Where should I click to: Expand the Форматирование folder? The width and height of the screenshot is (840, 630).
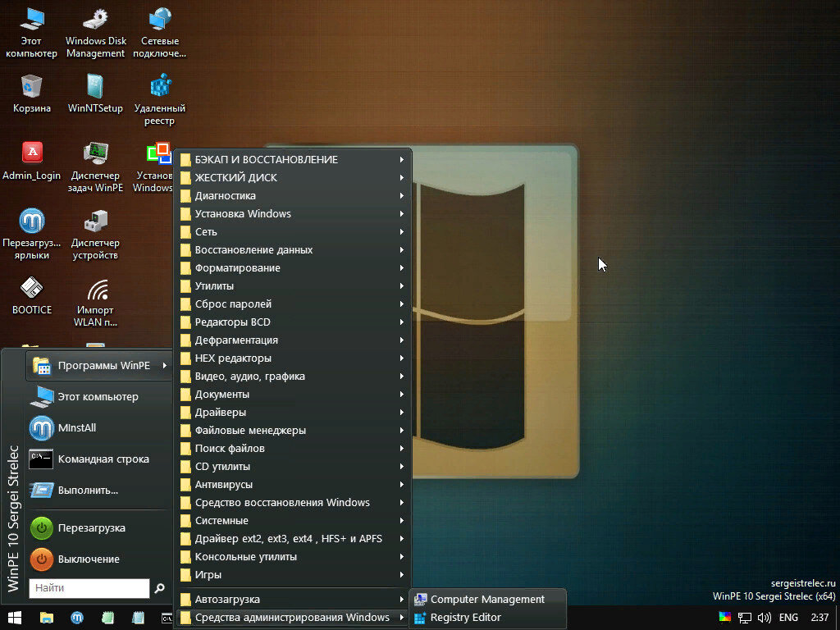point(293,268)
